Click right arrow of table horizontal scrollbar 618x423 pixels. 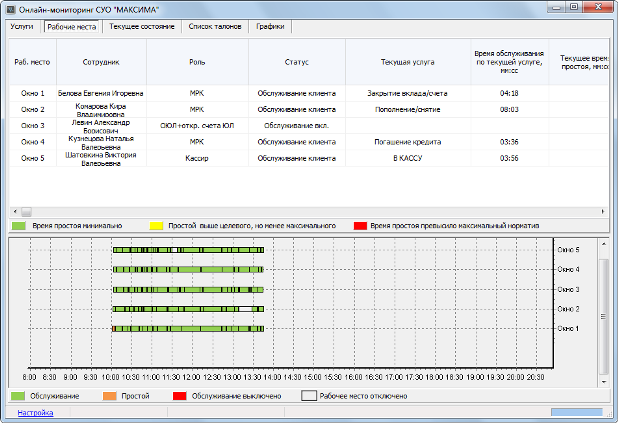pos(603,212)
